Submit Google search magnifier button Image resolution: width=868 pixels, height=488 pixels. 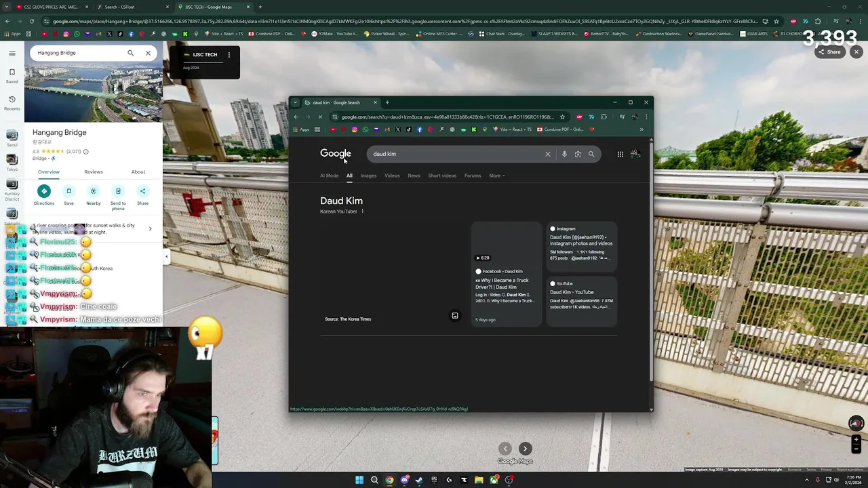(x=591, y=154)
